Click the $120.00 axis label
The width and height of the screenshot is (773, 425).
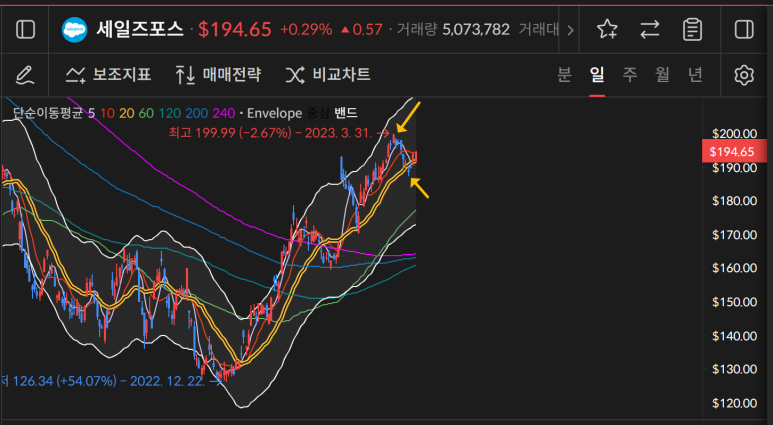pos(734,403)
